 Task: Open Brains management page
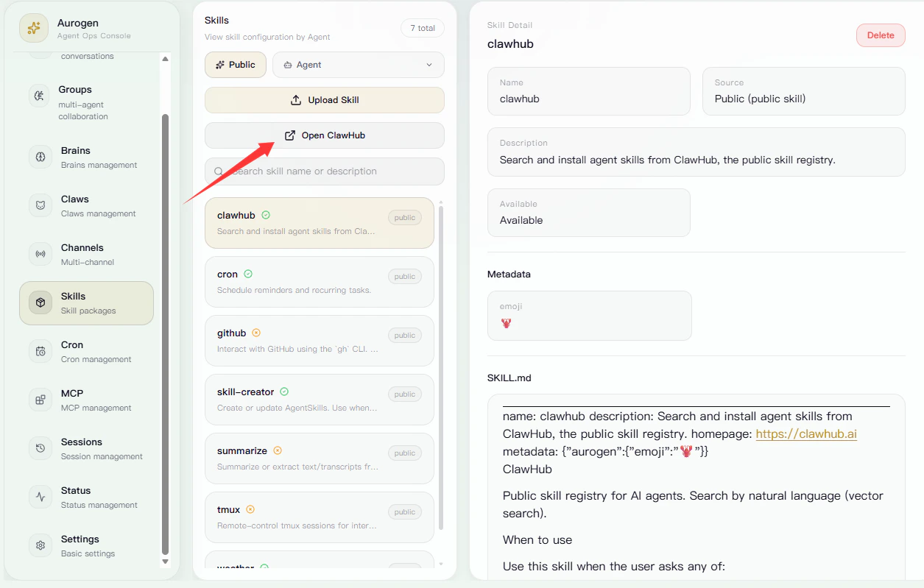(x=86, y=157)
